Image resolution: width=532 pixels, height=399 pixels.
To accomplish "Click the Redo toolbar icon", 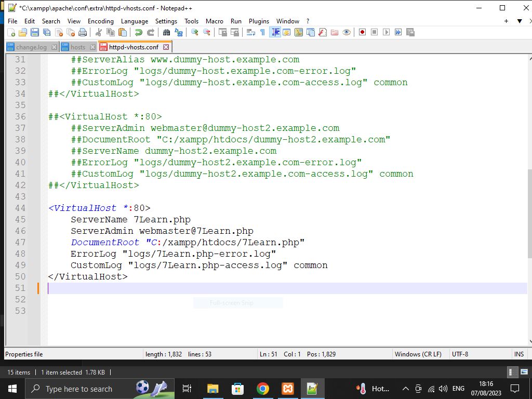I will point(150,32).
